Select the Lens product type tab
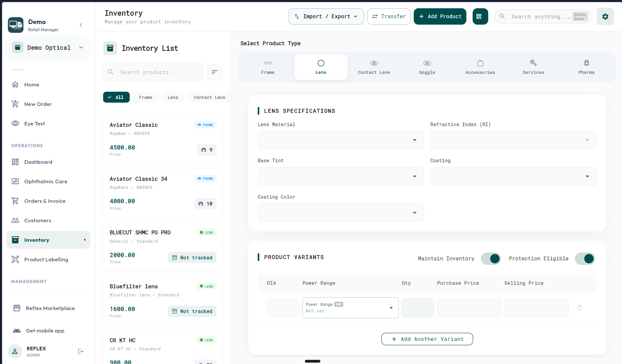The height and width of the screenshot is (364, 622). pos(321,67)
